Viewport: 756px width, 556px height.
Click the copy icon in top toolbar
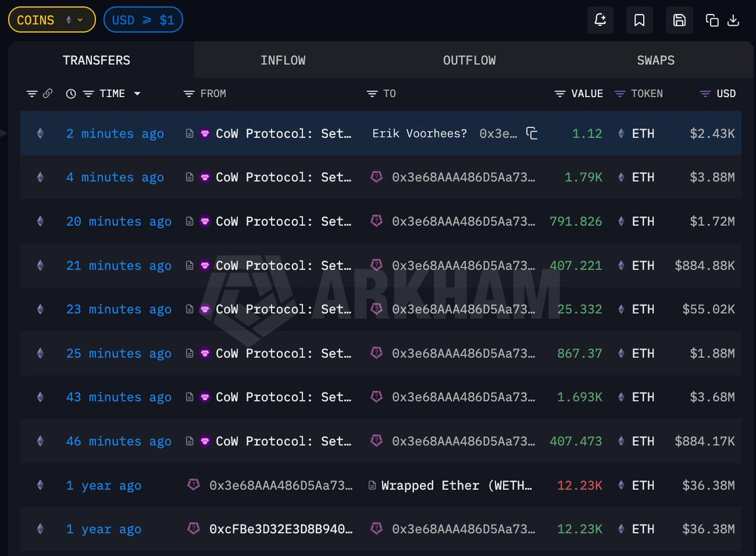point(712,20)
